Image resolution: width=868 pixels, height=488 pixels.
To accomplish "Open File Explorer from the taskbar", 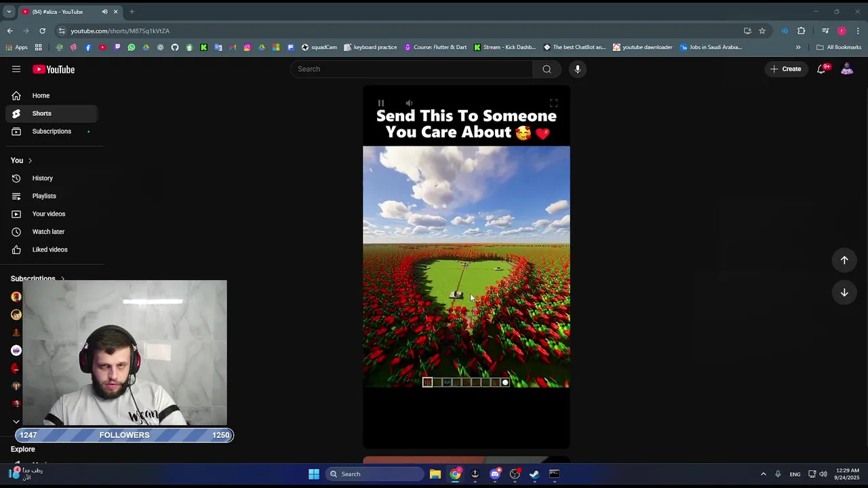I will (x=435, y=474).
